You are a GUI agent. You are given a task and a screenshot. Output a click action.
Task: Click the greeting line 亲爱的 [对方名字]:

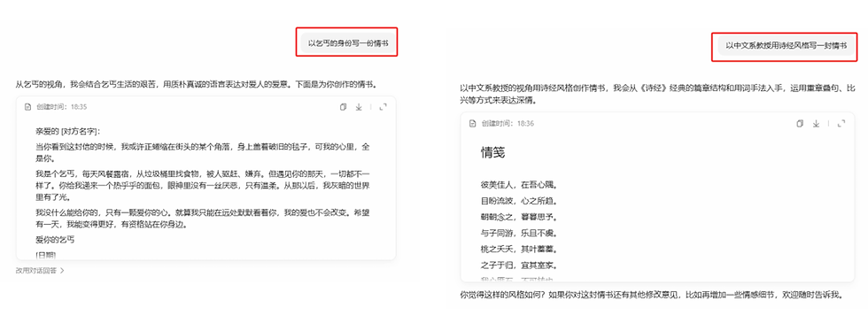point(67,132)
